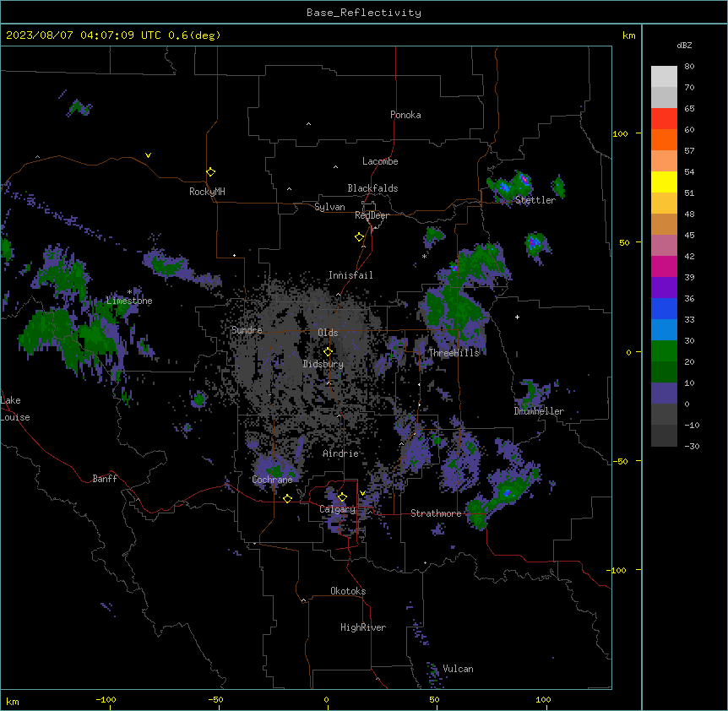Click the Sundre label

click(x=247, y=330)
